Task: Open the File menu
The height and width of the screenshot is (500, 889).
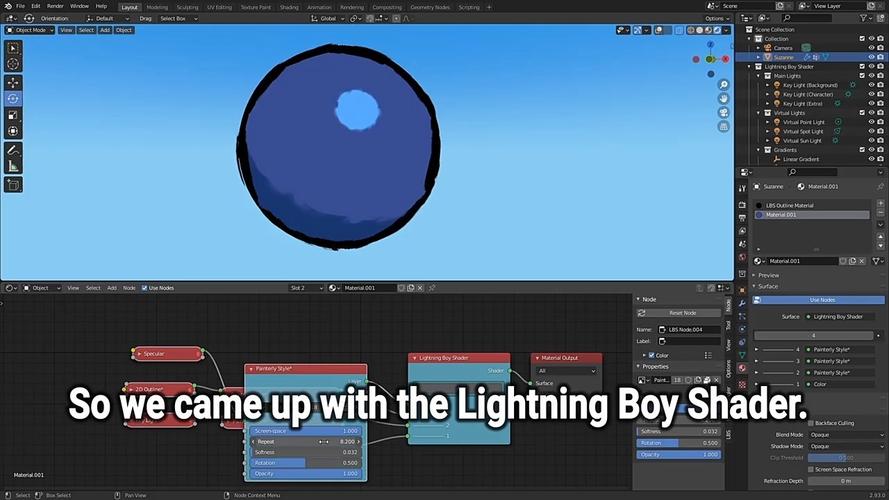Action: coord(20,6)
